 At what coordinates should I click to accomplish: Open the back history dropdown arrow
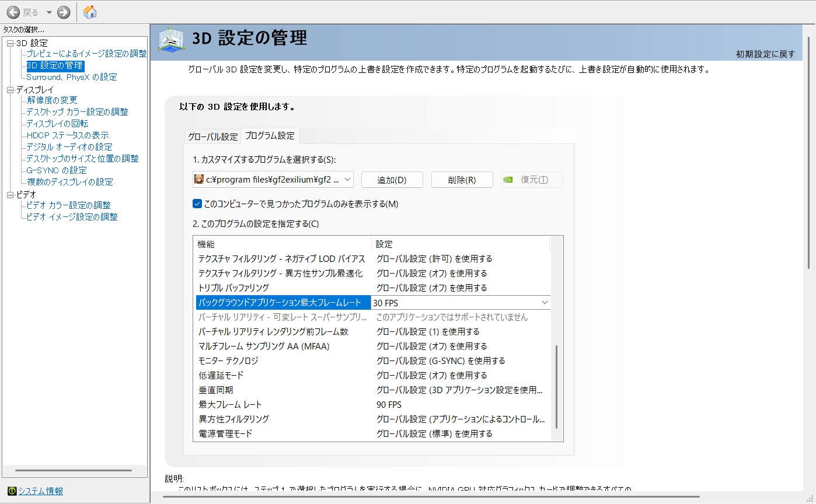[x=49, y=12]
